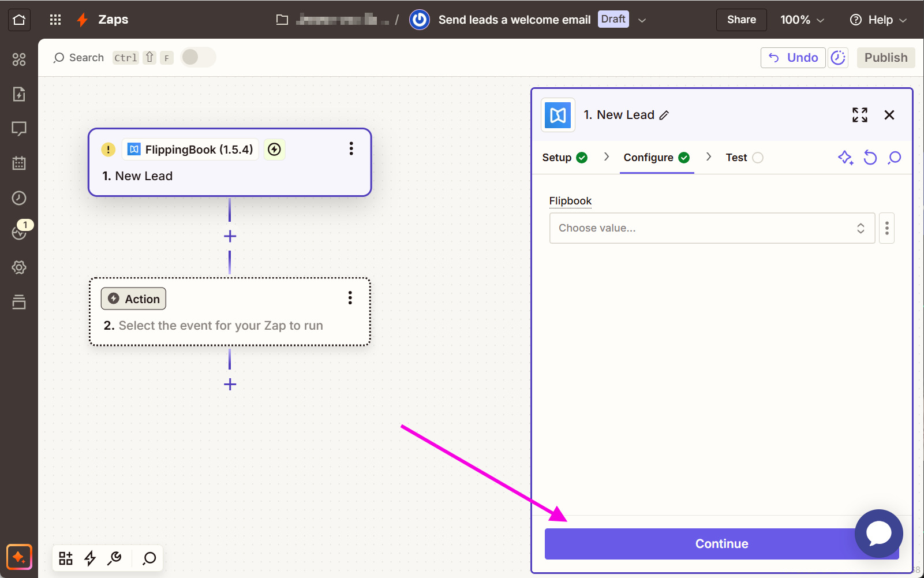Add a step after the Action step

[230, 385]
